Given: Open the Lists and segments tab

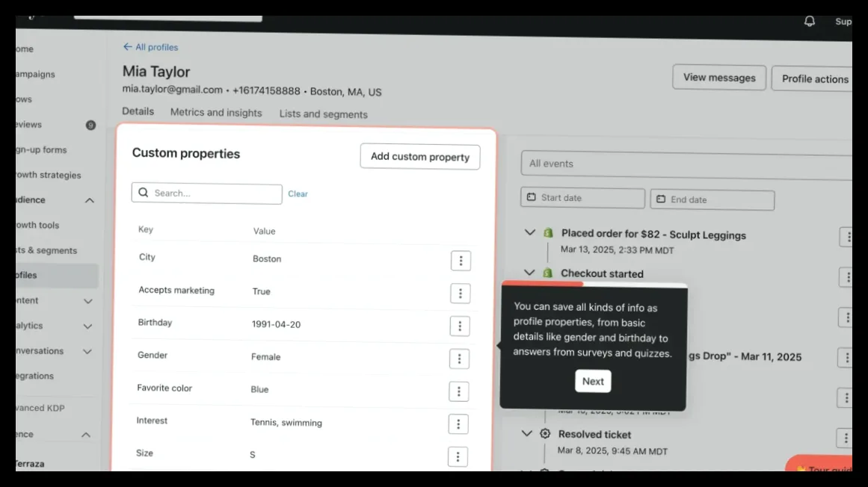Looking at the screenshot, I should point(323,114).
